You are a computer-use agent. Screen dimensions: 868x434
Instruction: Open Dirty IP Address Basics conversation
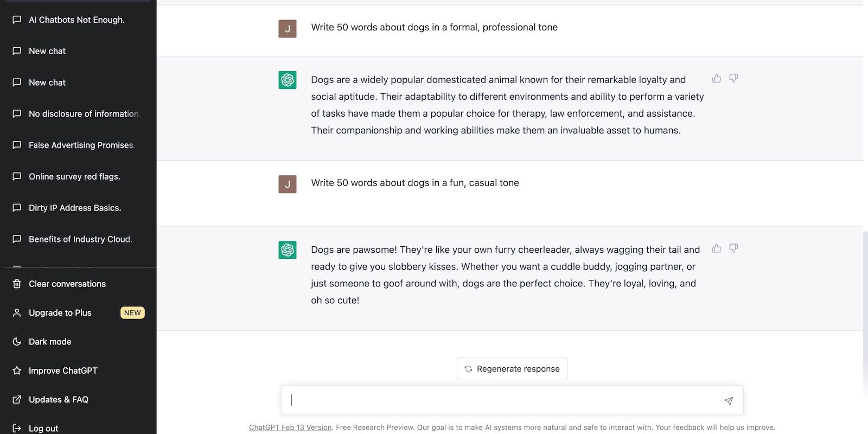(x=75, y=208)
